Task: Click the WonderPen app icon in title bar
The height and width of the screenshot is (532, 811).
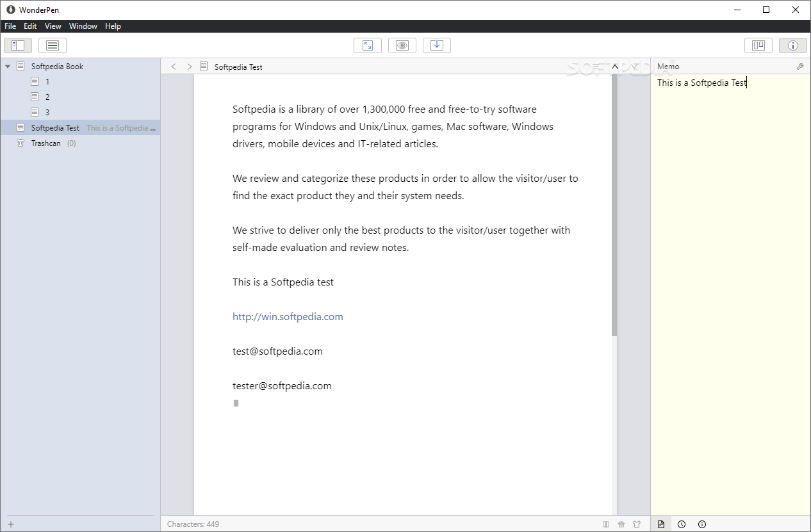Action: coord(11,10)
